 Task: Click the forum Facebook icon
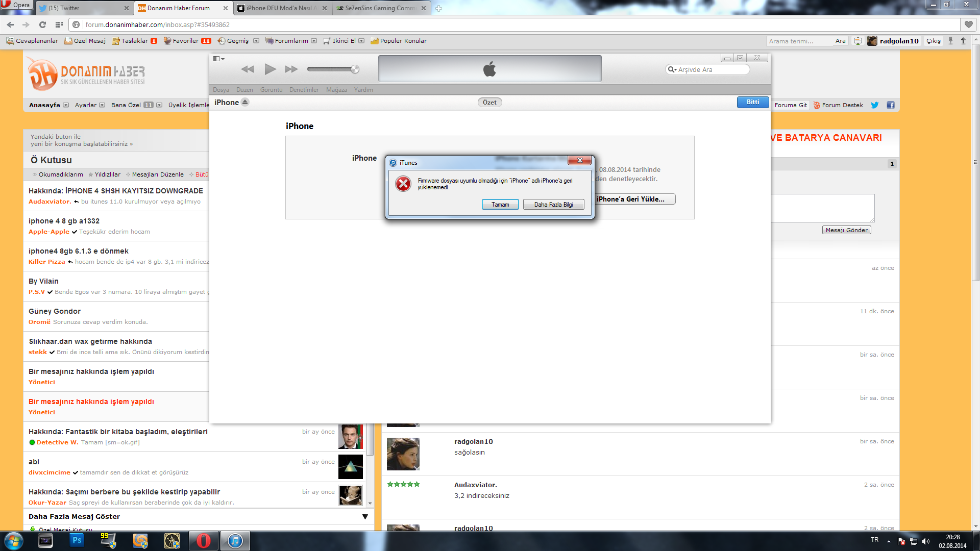[x=891, y=105]
